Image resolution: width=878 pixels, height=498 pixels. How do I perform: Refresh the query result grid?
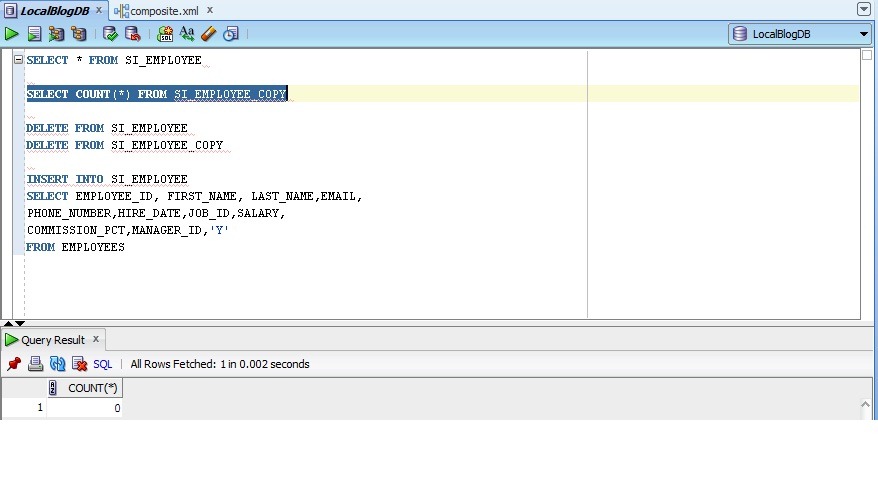(57, 364)
